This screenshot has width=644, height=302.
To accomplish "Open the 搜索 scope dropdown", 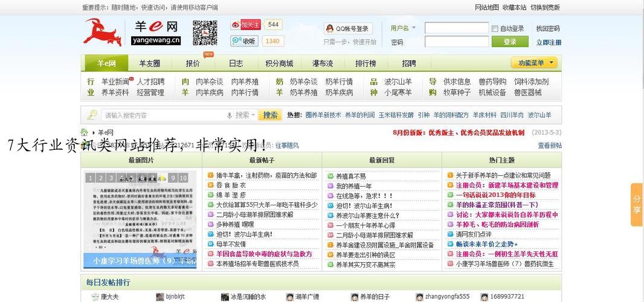I will [245, 115].
